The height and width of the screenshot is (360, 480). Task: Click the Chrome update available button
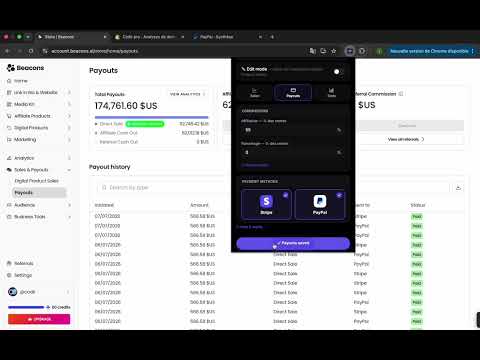pyautogui.click(x=431, y=51)
